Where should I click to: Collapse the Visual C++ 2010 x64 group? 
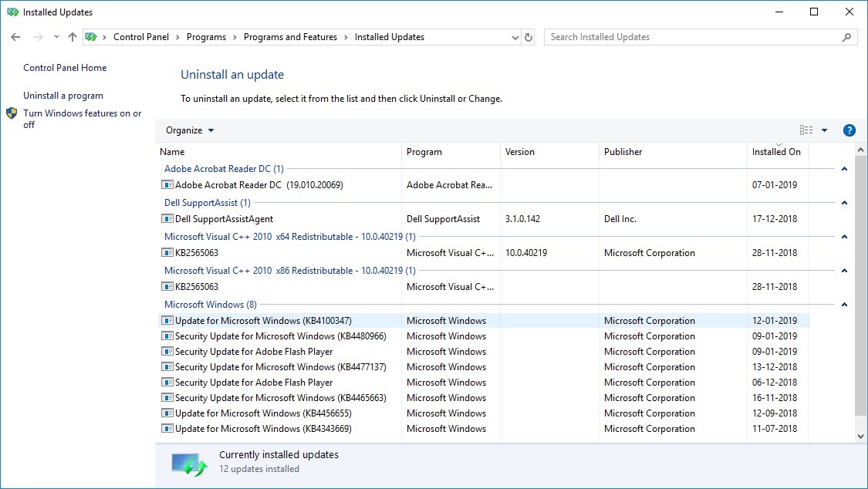click(844, 237)
